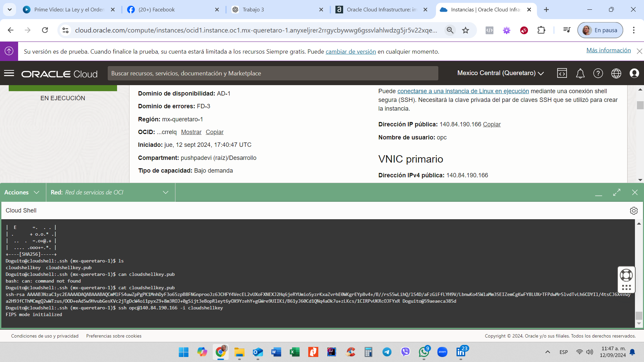Click the page vertical scrollbar thumb
644x362 pixels.
tap(640, 105)
